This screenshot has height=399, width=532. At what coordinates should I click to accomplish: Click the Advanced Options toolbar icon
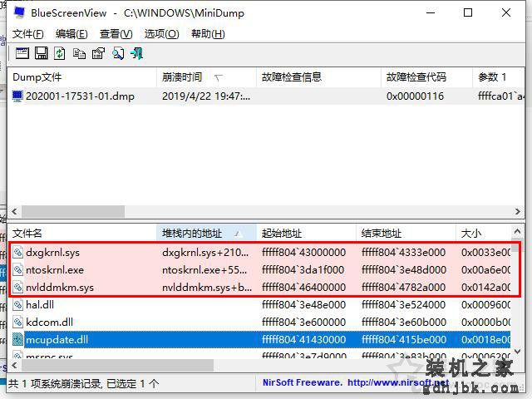tap(22, 53)
